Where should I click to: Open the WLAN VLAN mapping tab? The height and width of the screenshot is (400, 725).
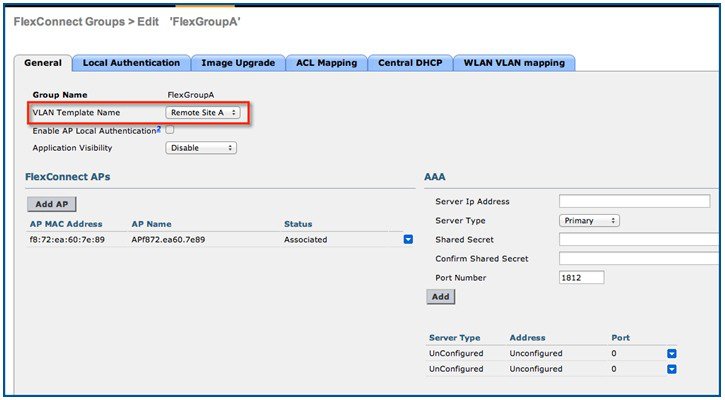pos(514,63)
